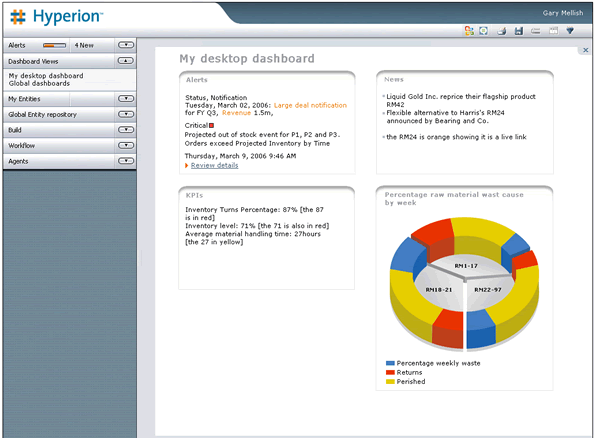Click the Hyperion logo

click(x=57, y=17)
